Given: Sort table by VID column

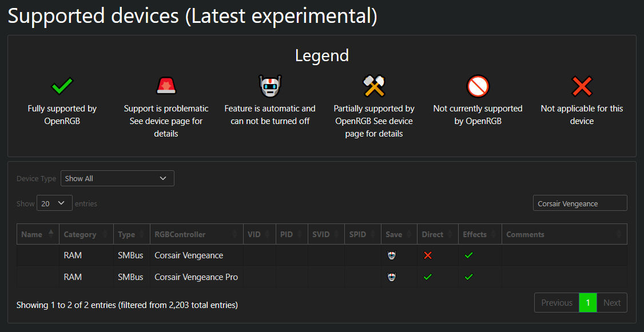Looking at the screenshot, I should click(259, 234).
